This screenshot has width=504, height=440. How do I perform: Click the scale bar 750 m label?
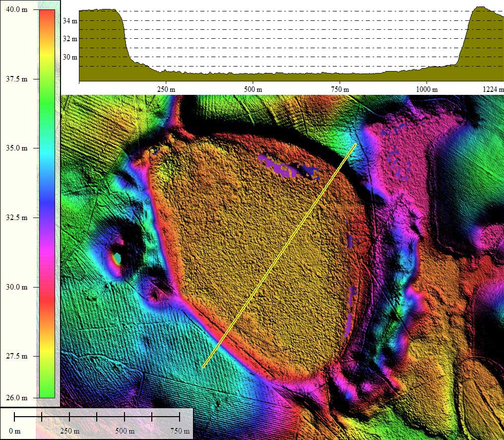[x=180, y=431]
